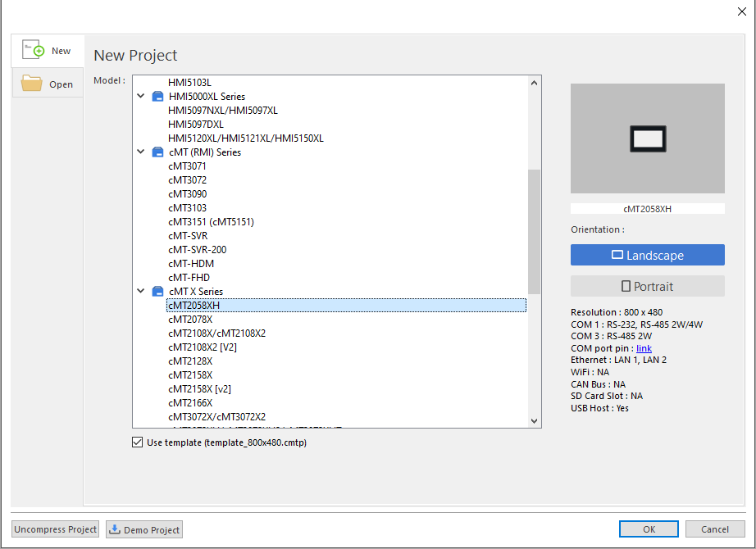Viewport: 756px width, 549px height.
Task: Select model cMT2078X
Action: pos(190,320)
